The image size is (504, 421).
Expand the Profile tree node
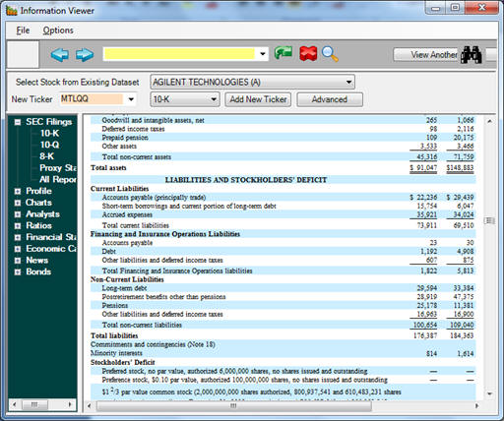(x=18, y=192)
